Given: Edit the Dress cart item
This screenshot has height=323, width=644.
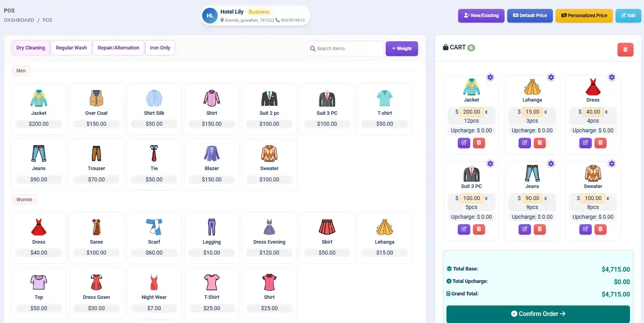Looking at the screenshot, I should 585,143.
